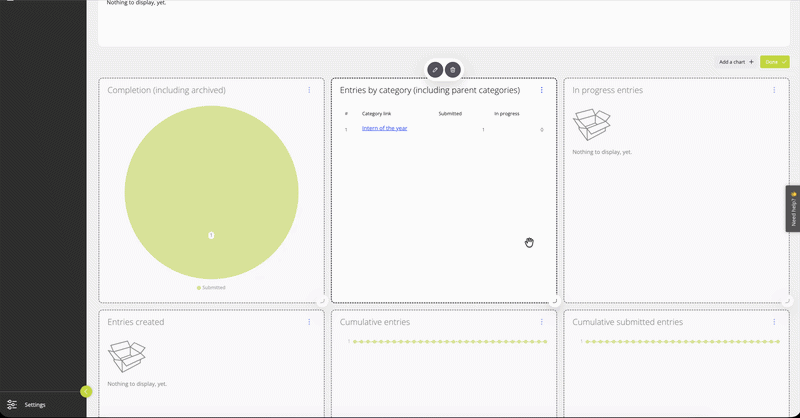The image size is (800, 418).
Task: Click the resize handle of Completion chart
Action: [x=322, y=301]
